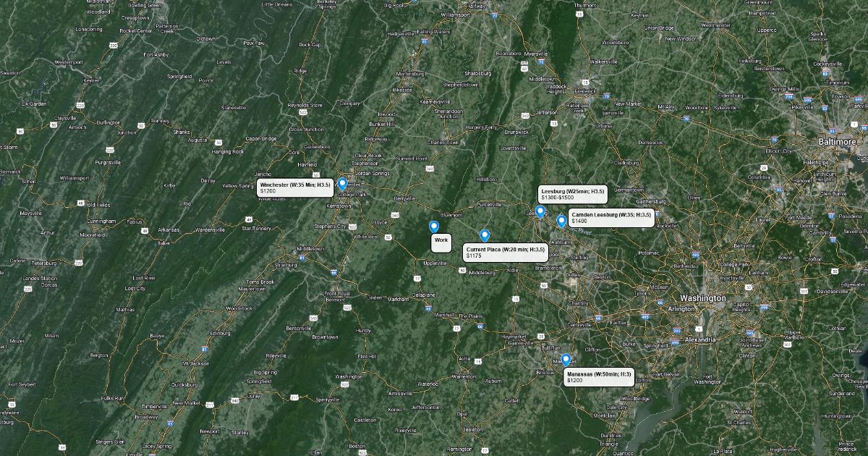The image size is (868, 456).
Task: Click the Camden Leesburg map pin
Action: [561, 221]
